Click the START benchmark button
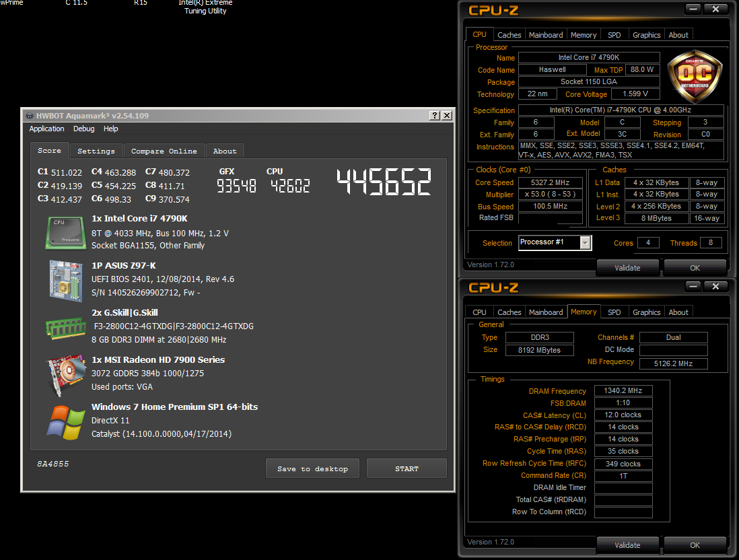The width and height of the screenshot is (739, 560). (x=407, y=468)
